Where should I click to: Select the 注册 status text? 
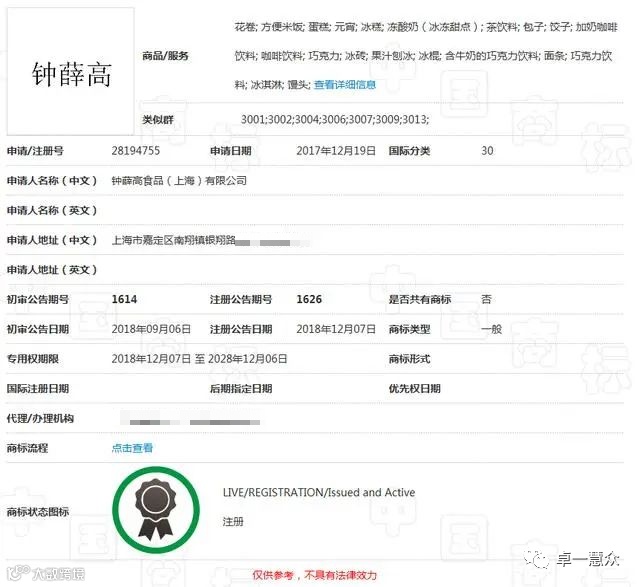pyautogui.click(x=233, y=521)
